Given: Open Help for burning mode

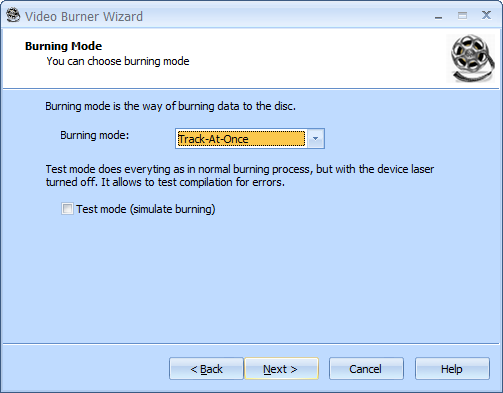Looking at the screenshot, I should [452, 369].
